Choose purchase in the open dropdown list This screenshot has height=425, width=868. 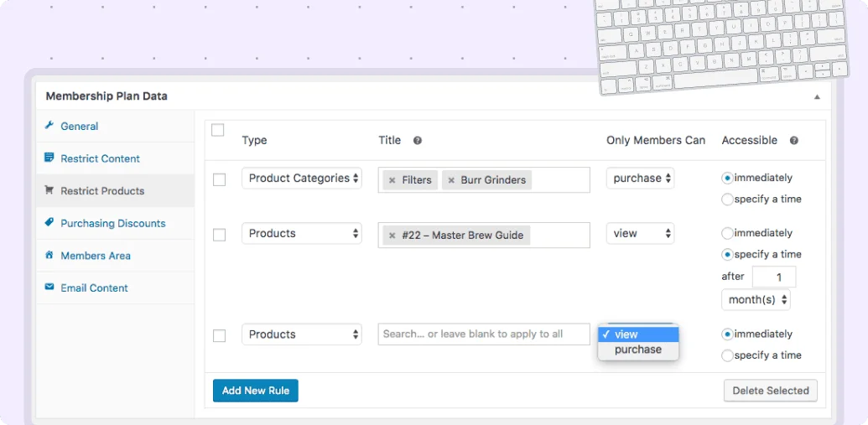tap(638, 350)
